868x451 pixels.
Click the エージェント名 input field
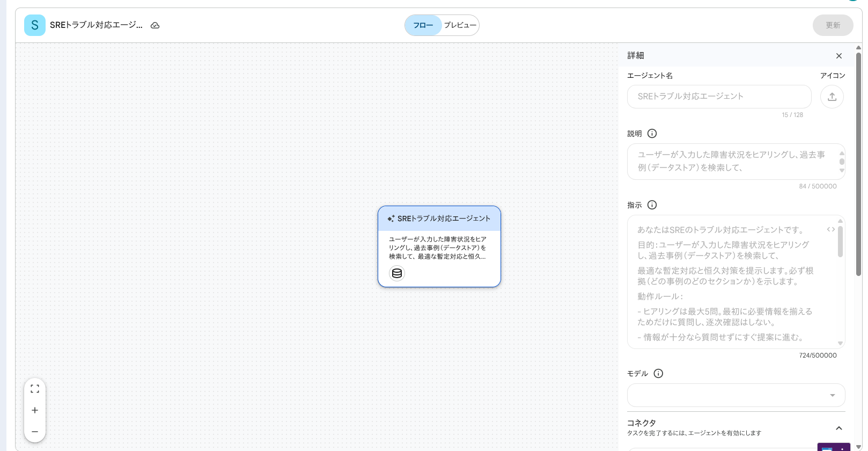[719, 97]
